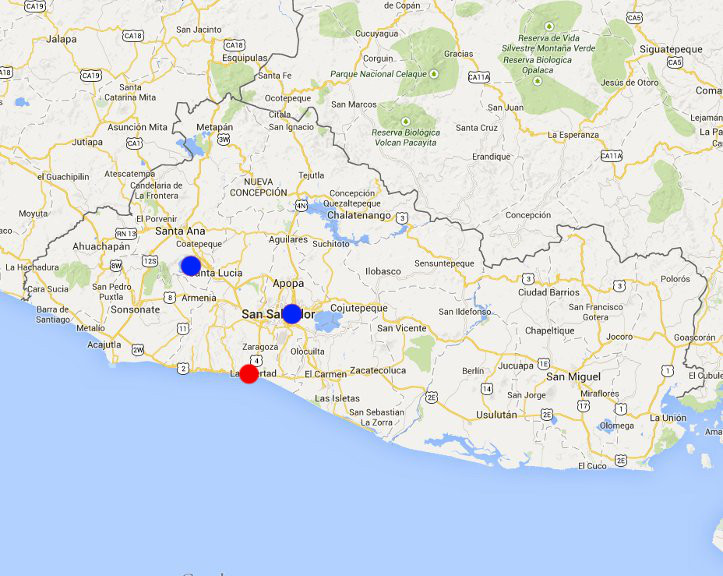Click the CA19 highway shield

[x=91, y=75]
